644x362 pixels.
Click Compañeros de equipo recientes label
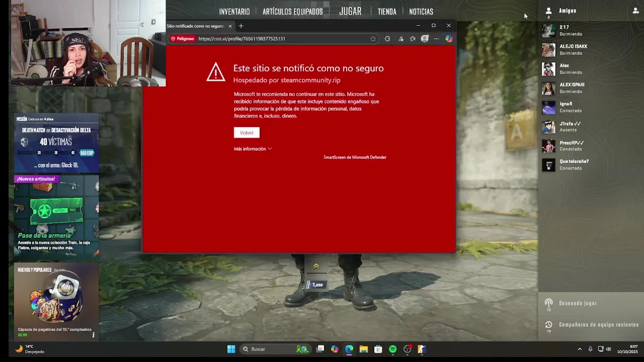tap(599, 325)
